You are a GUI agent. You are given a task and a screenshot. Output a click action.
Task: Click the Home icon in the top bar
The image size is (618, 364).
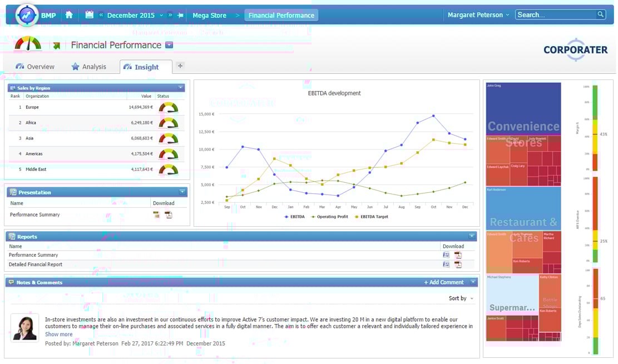69,14
